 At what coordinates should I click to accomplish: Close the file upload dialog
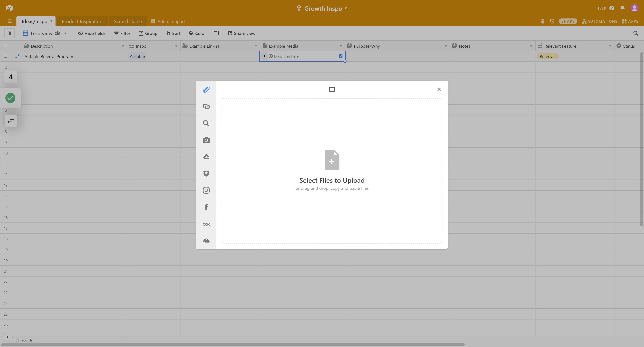(x=439, y=90)
